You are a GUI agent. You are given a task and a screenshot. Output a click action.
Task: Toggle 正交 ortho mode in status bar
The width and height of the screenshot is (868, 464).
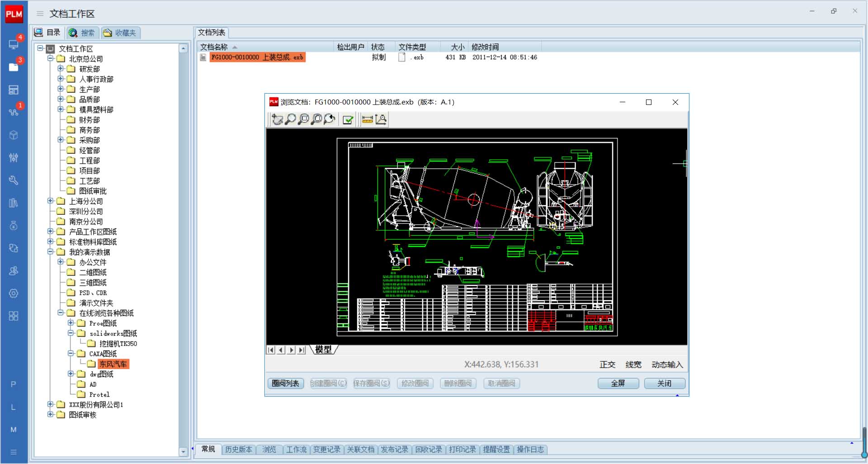[x=607, y=365]
